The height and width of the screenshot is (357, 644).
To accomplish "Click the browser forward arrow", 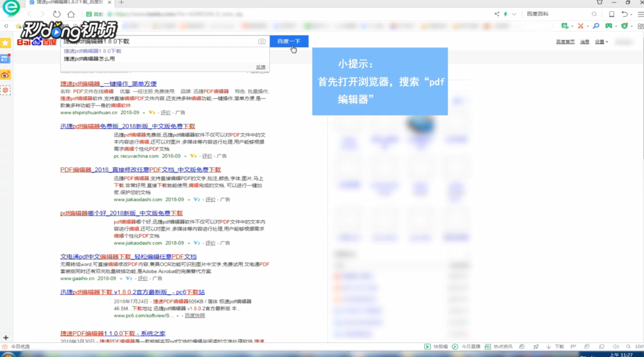I will click(42, 14).
